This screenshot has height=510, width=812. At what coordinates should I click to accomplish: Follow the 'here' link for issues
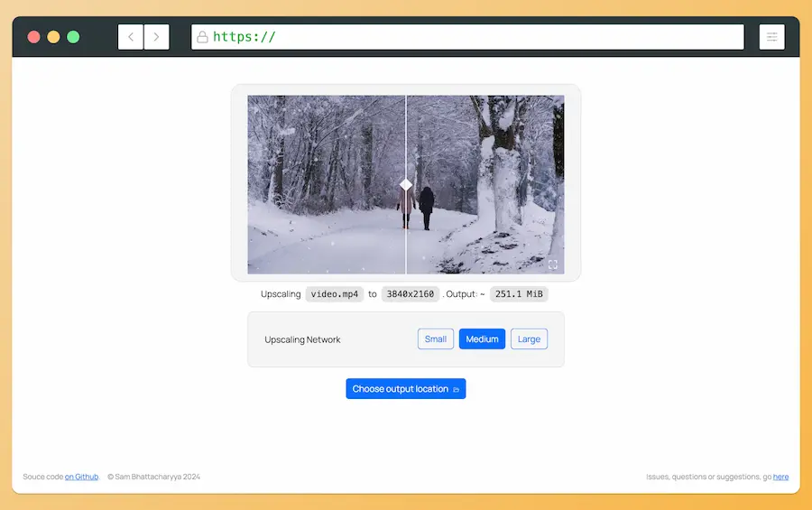[x=780, y=477]
